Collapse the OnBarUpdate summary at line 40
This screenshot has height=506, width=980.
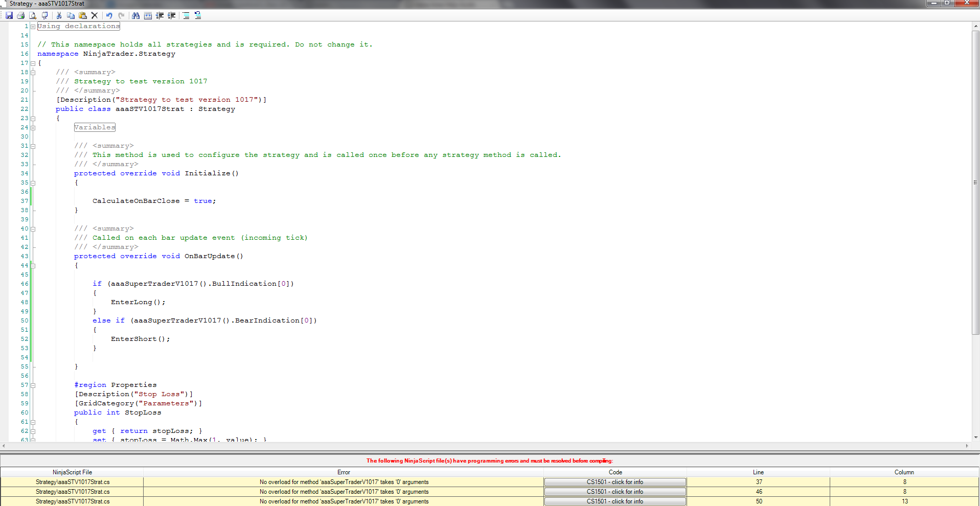[33, 229]
